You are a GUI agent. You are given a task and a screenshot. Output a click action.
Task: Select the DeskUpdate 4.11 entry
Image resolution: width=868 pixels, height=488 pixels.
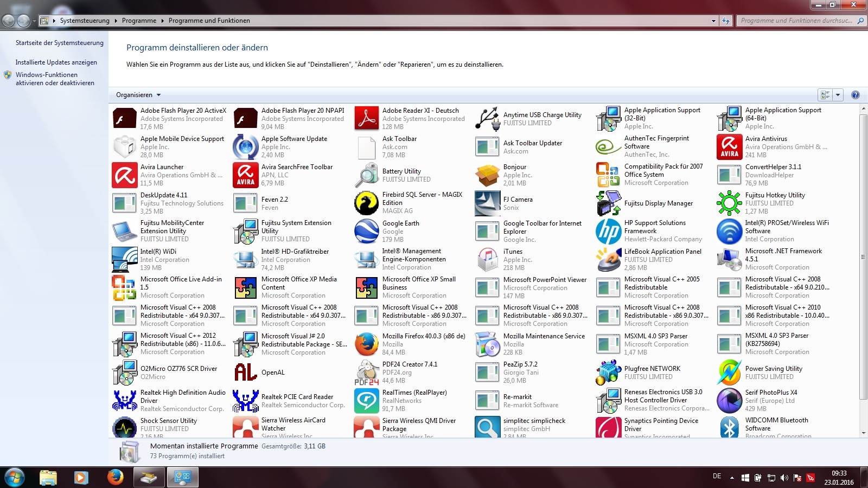click(170, 203)
